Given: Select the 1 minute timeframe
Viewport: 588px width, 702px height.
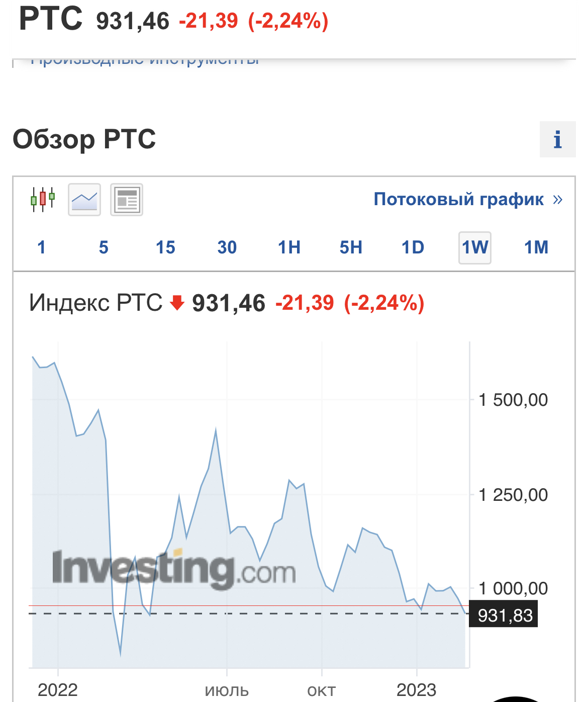Looking at the screenshot, I should tap(42, 247).
